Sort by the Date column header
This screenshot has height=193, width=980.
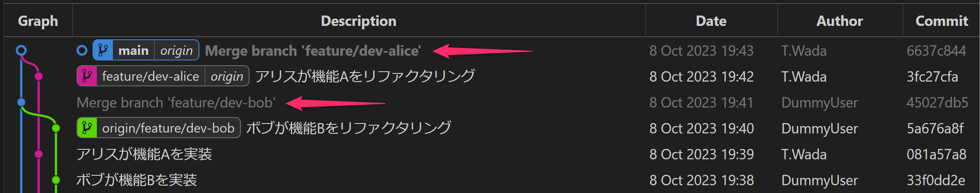[711, 21]
